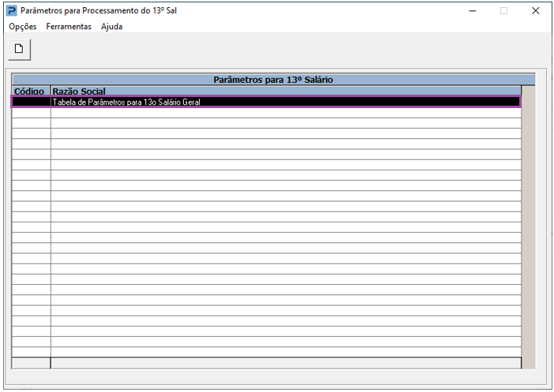Click the new blank document toolbar icon
Viewport: 554px width, 392px height.
tap(19, 49)
